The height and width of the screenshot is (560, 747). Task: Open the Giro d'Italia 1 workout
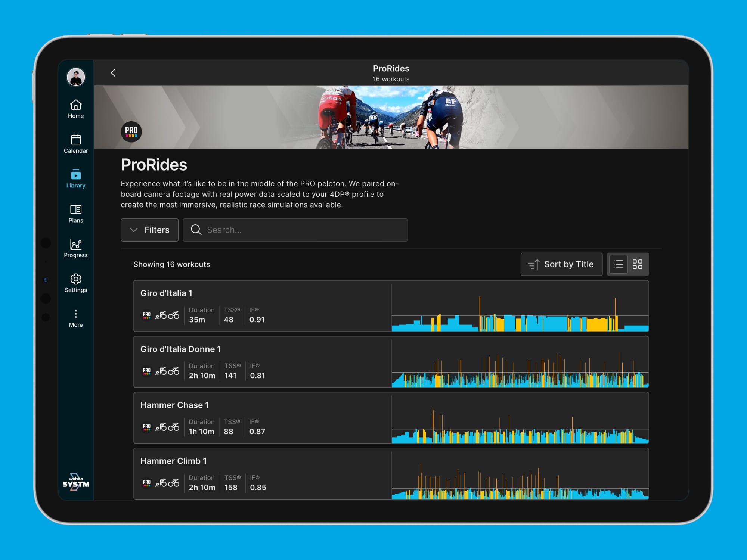click(391, 306)
